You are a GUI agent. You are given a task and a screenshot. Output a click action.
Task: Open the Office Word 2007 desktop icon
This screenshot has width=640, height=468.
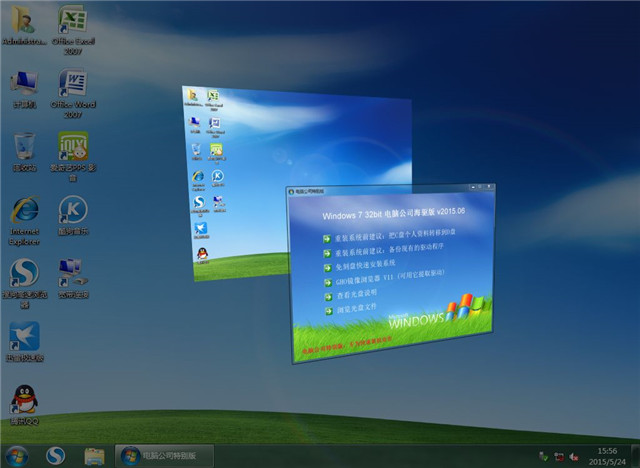(71, 86)
